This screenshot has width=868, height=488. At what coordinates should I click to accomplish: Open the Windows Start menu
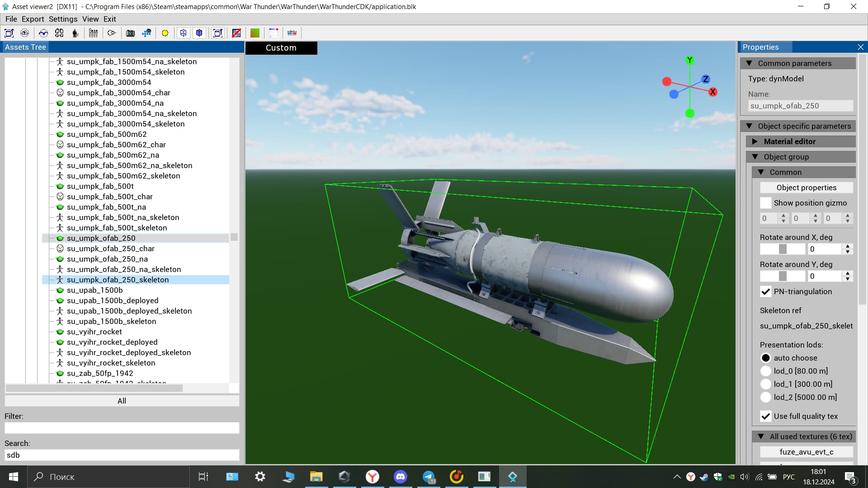[x=14, y=477]
